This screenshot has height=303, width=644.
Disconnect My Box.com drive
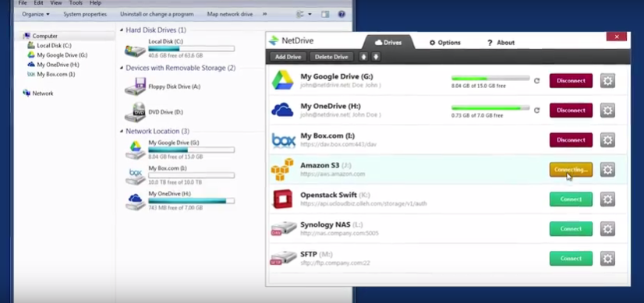pyautogui.click(x=571, y=140)
